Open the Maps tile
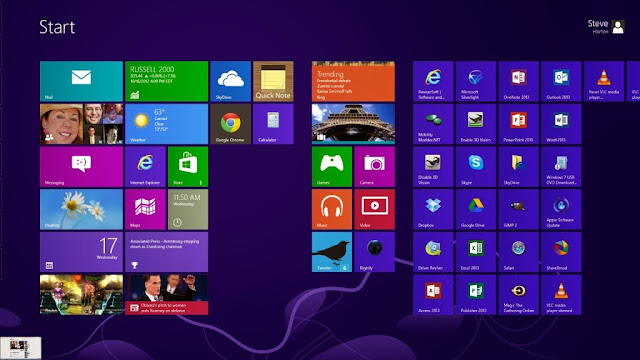The height and width of the screenshot is (360, 640). (145, 209)
